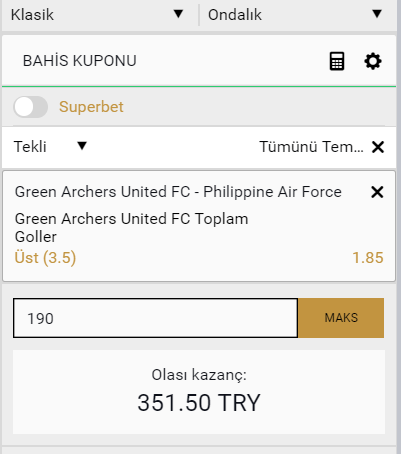Screen dimensions: 401x454
Task: Click the Üst (3.5) selection text
Action: tap(45, 258)
